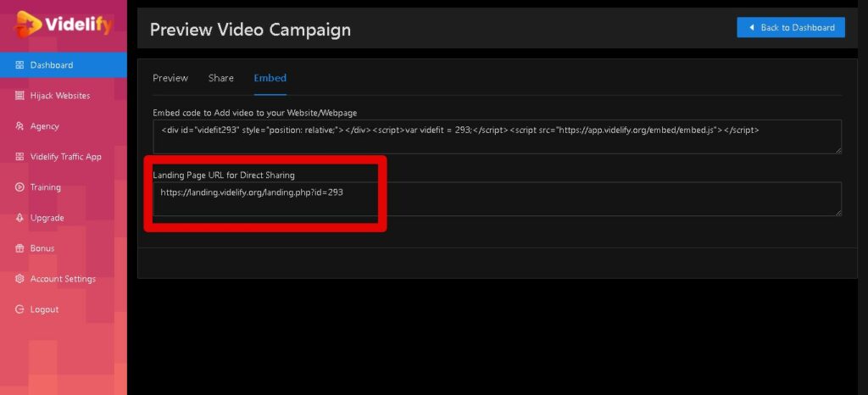
Task: Click Back to Dashboard button
Action: (x=791, y=27)
